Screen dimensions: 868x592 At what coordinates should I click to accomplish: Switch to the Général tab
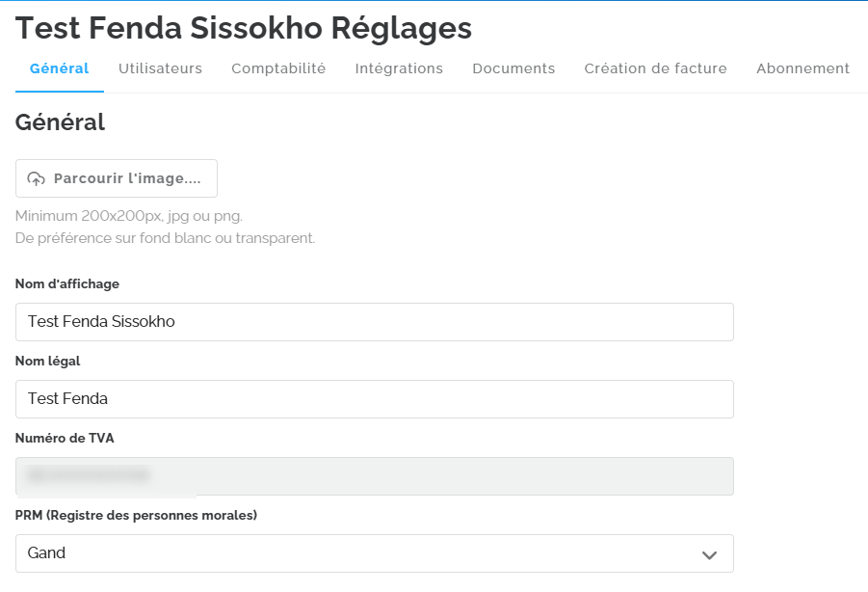(60, 68)
